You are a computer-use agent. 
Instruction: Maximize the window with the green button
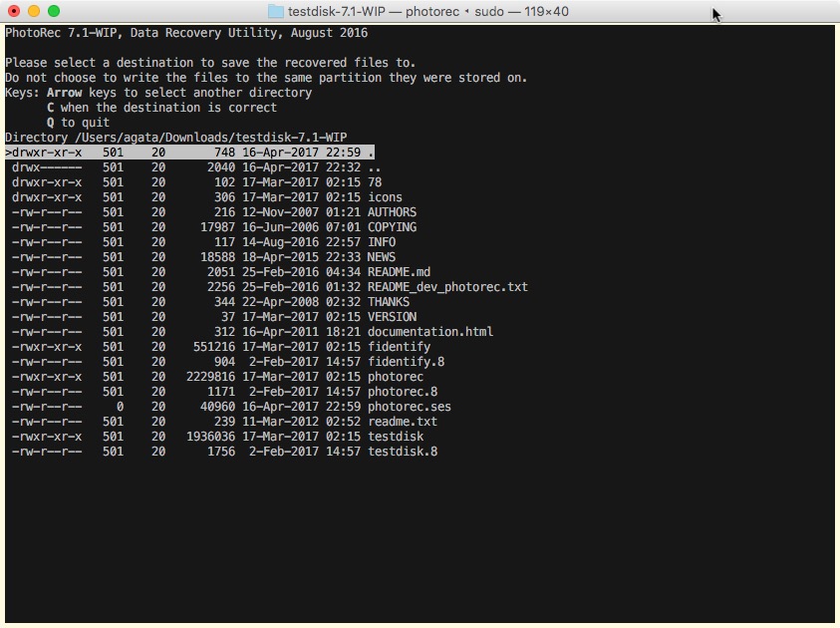54,11
